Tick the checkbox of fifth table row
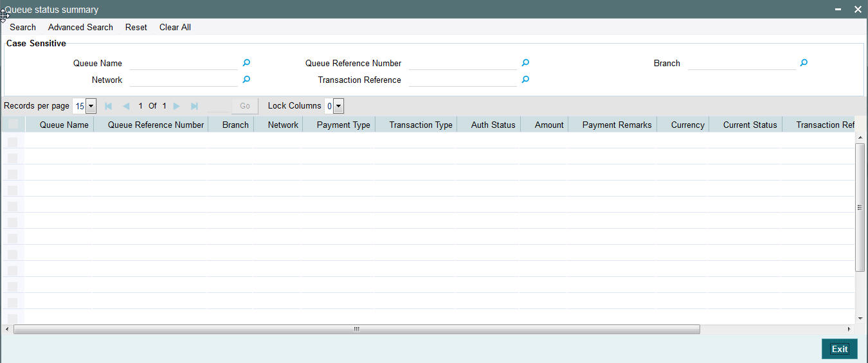 (x=13, y=206)
